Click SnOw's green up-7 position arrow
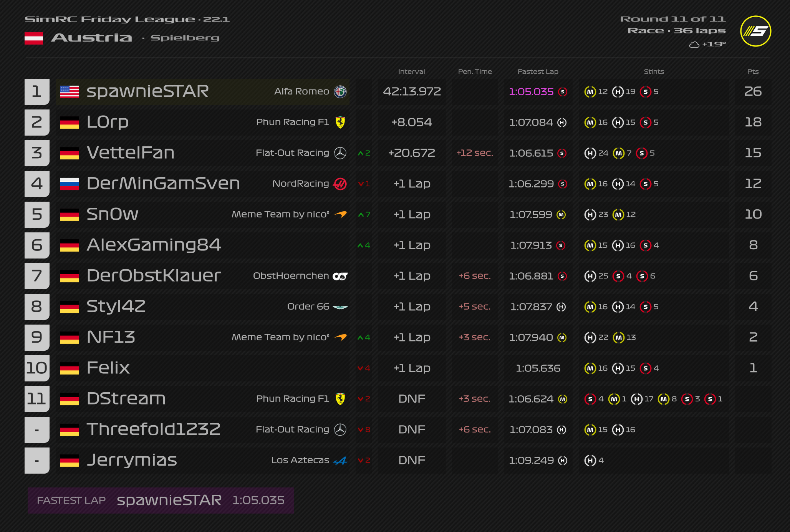The width and height of the screenshot is (790, 532). click(x=364, y=214)
